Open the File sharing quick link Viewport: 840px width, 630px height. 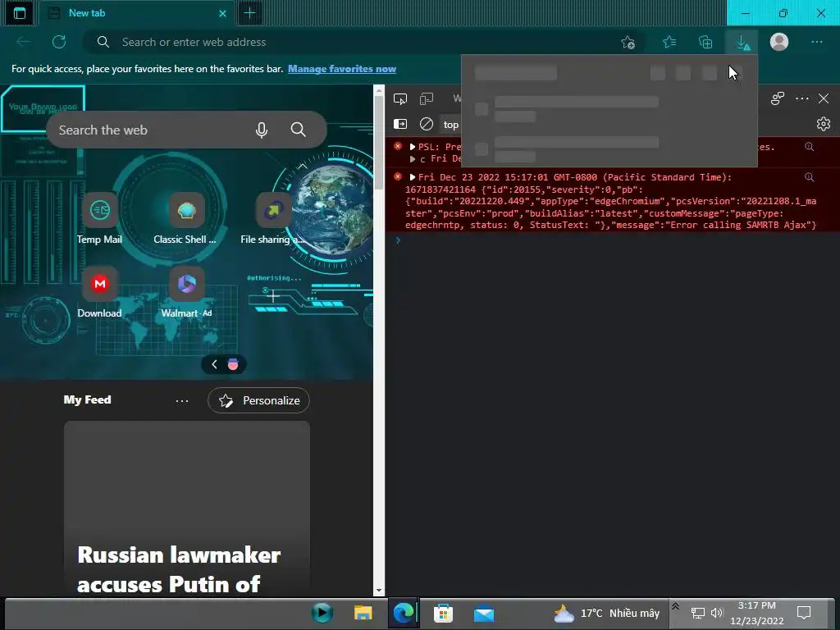click(272, 218)
